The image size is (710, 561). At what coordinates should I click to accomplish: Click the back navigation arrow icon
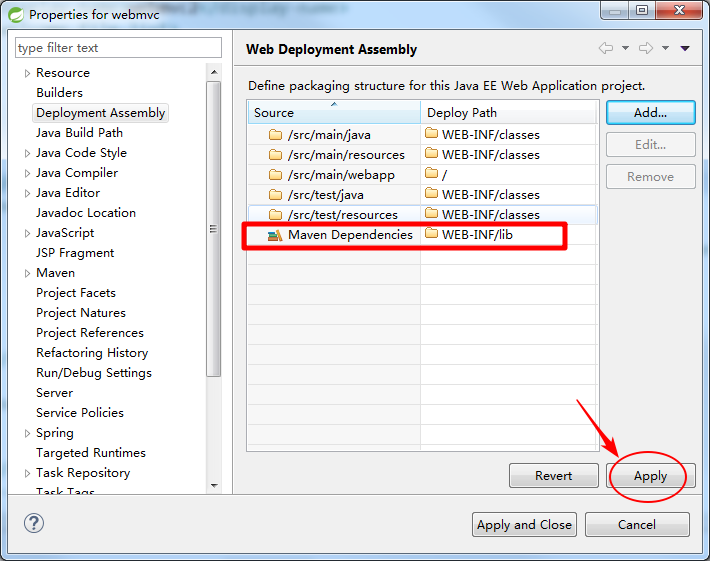(606, 48)
